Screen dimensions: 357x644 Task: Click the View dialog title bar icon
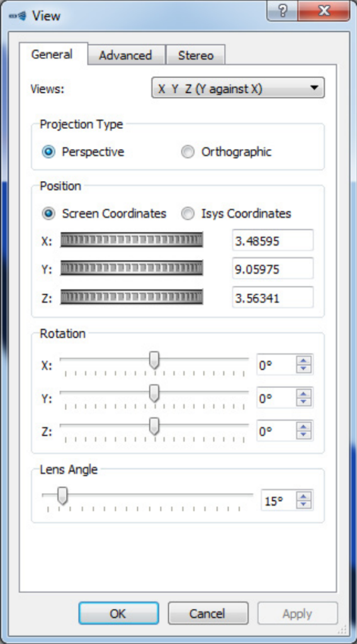click(x=17, y=16)
